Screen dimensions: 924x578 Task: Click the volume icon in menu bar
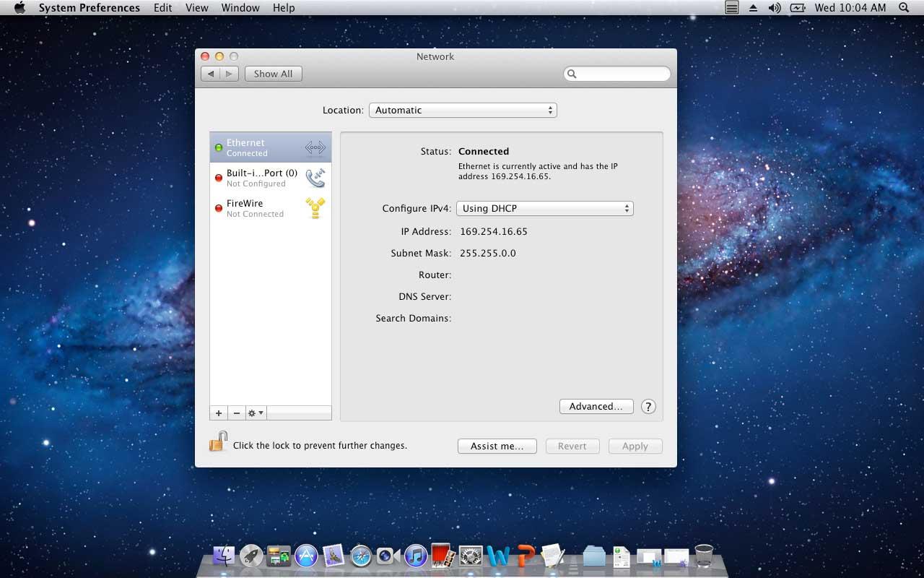775,8
